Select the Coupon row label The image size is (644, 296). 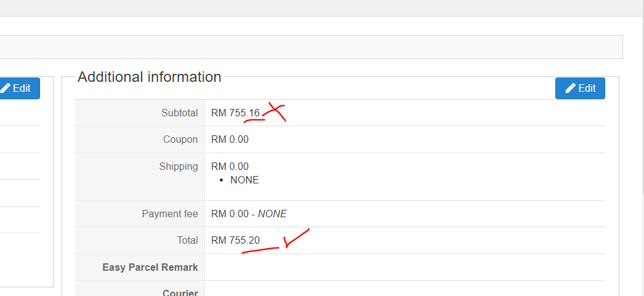(180, 140)
